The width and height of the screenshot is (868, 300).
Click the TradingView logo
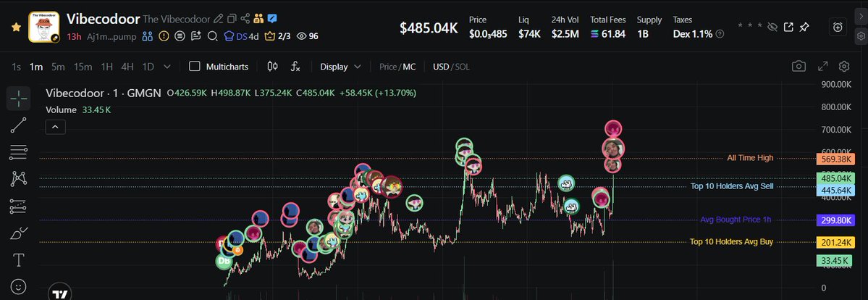[60, 293]
